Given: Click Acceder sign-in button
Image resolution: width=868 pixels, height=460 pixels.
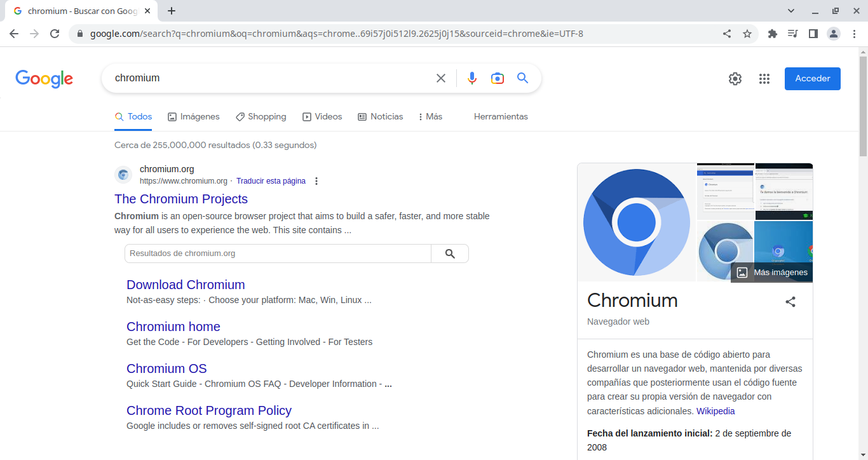Looking at the screenshot, I should (x=813, y=79).
